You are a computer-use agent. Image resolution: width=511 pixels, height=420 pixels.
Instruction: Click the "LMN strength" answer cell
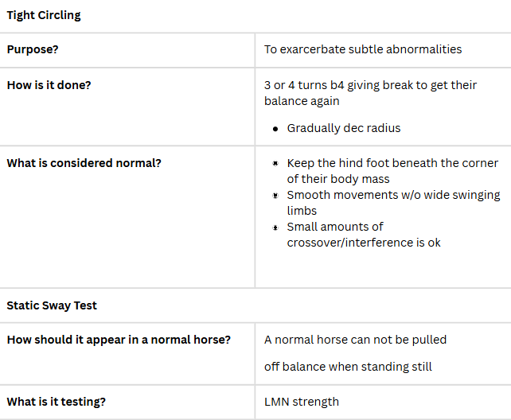point(301,402)
